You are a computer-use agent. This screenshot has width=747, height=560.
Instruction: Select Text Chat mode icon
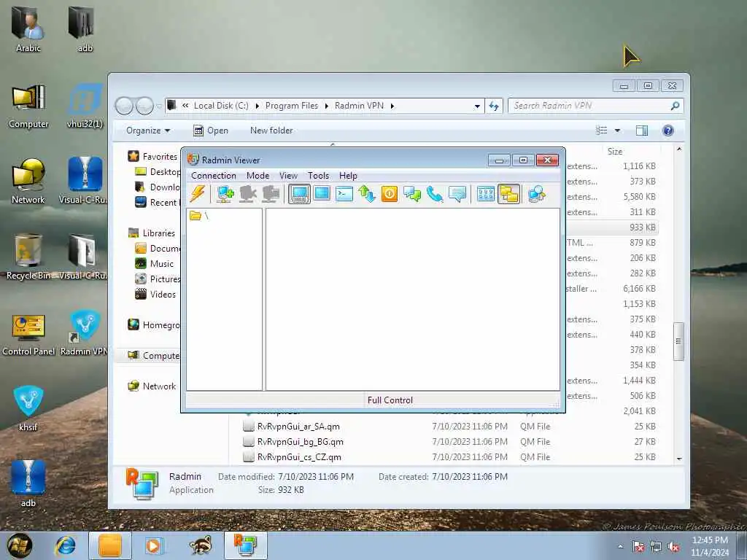412,194
